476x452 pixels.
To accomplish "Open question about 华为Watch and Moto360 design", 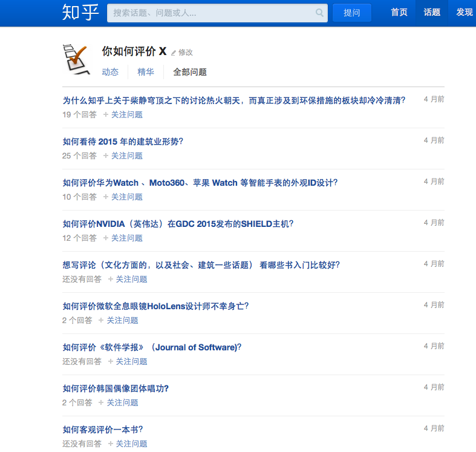I will point(200,183).
